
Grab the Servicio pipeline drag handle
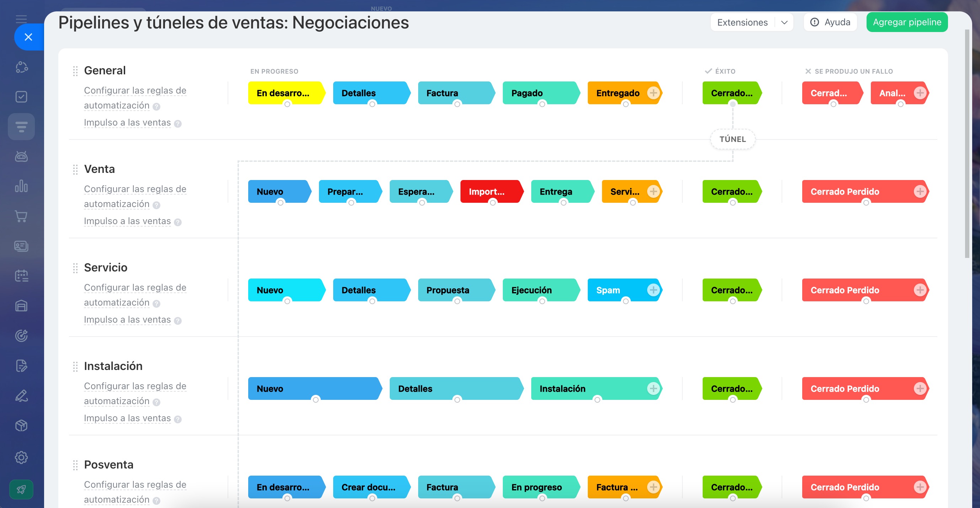[75, 268]
